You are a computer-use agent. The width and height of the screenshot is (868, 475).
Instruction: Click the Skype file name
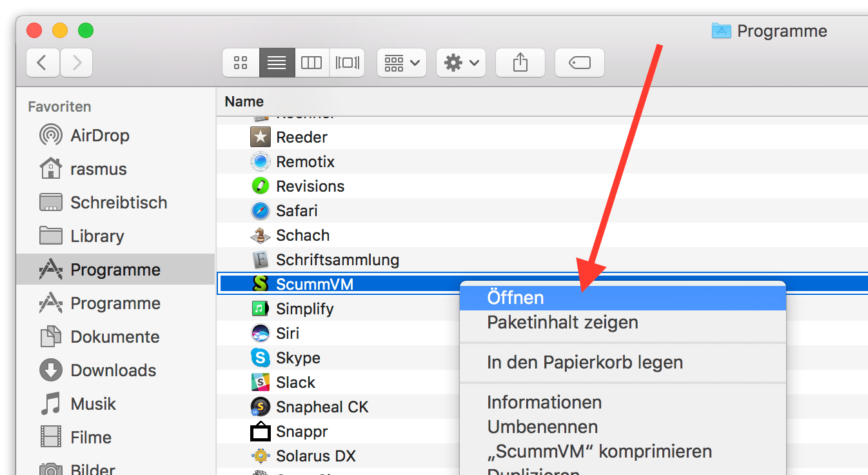(298, 358)
